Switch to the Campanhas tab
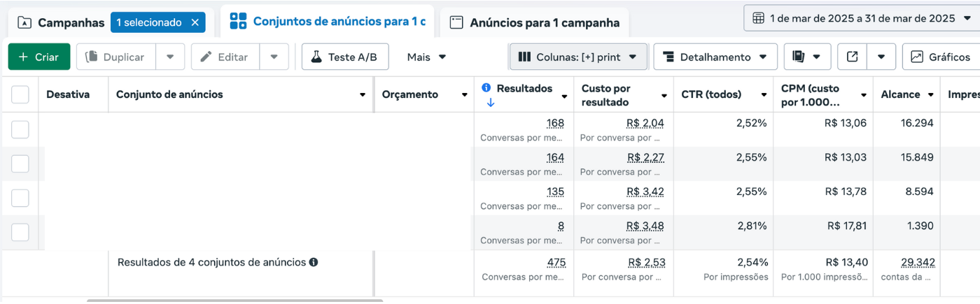The image size is (980, 304). tap(63, 22)
